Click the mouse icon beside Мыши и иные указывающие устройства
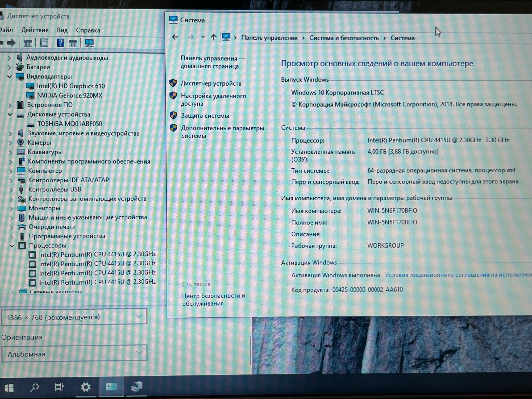Viewport: 532px width, 399px height. pos(22,218)
